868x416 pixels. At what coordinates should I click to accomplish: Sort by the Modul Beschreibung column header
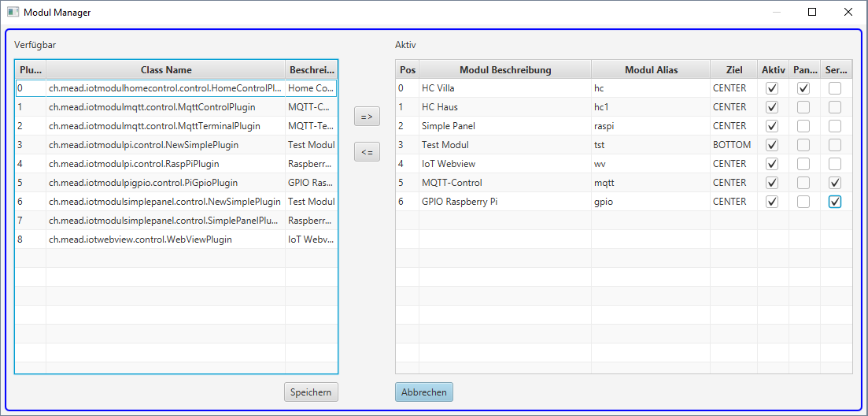[504, 70]
